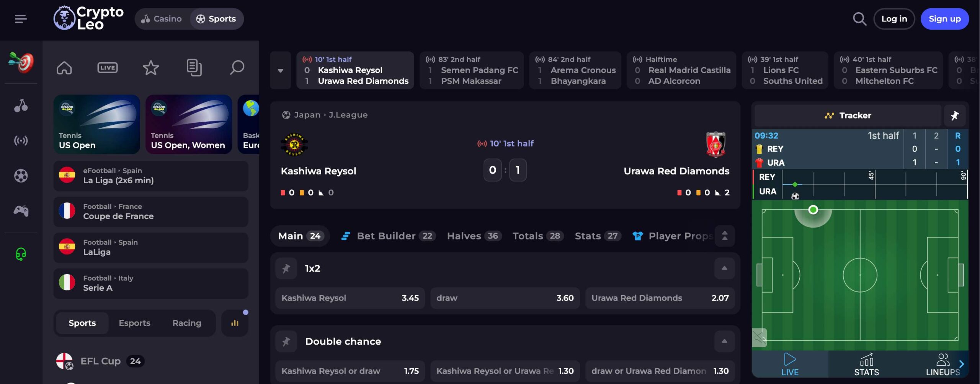
Task: Open the Halves 36 tab
Action: (474, 236)
